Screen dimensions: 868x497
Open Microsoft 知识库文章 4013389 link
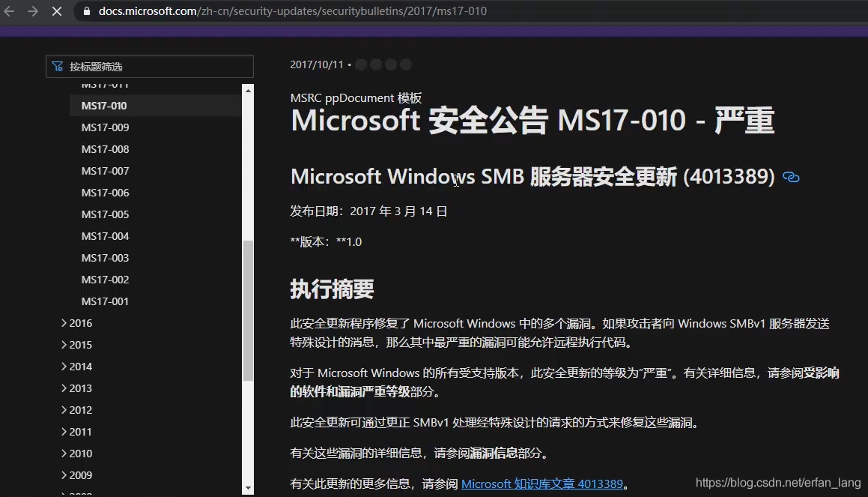(x=542, y=484)
